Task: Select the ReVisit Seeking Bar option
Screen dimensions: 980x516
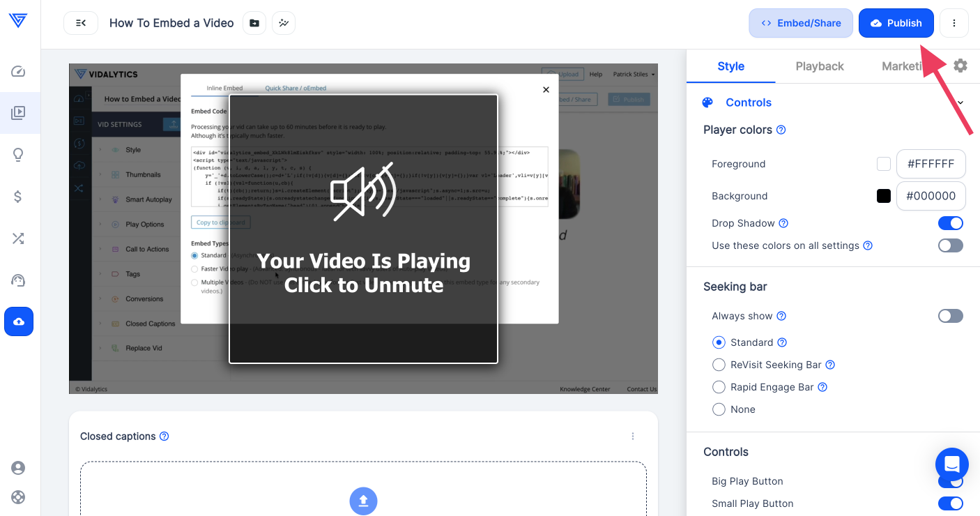Action: click(719, 365)
